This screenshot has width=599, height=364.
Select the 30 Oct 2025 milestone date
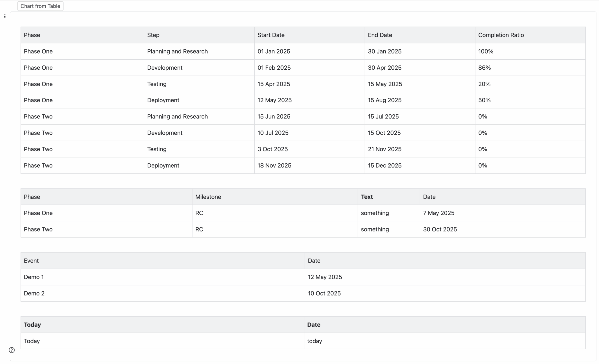point(440,229)
